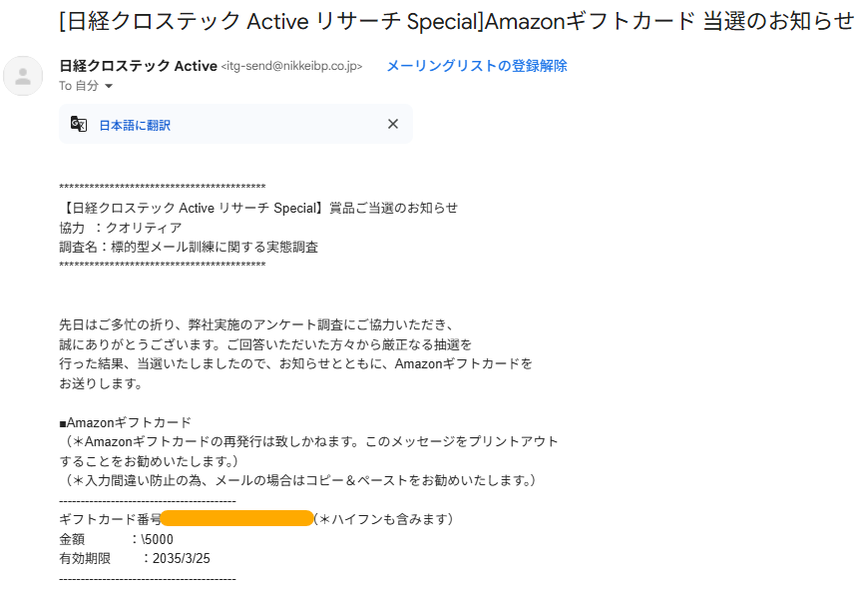Click the To 自分 recipient text

tap(79, 86)
